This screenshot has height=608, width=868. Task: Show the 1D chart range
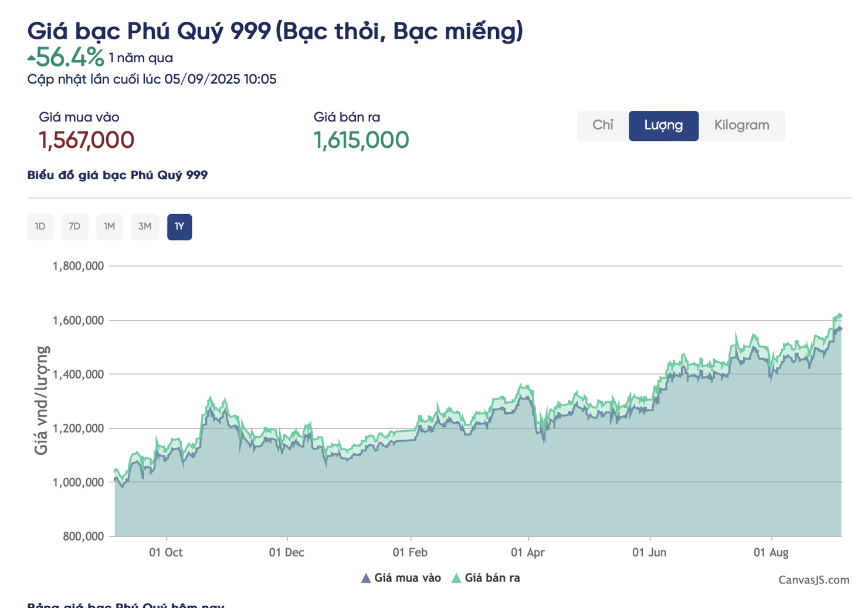(x=40, y=227)
